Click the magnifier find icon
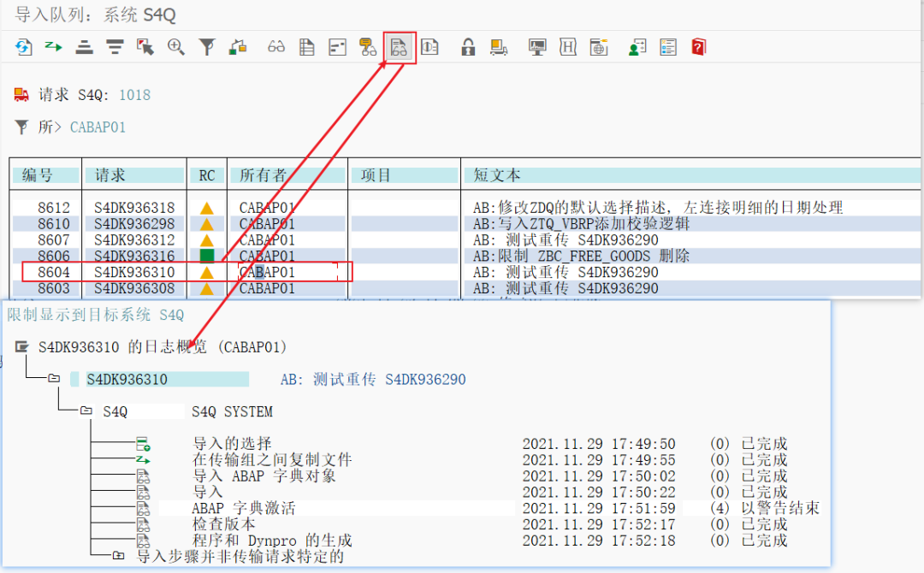This screenshot has width=924, height=573. pyautogui.click(x=175, y=47)
